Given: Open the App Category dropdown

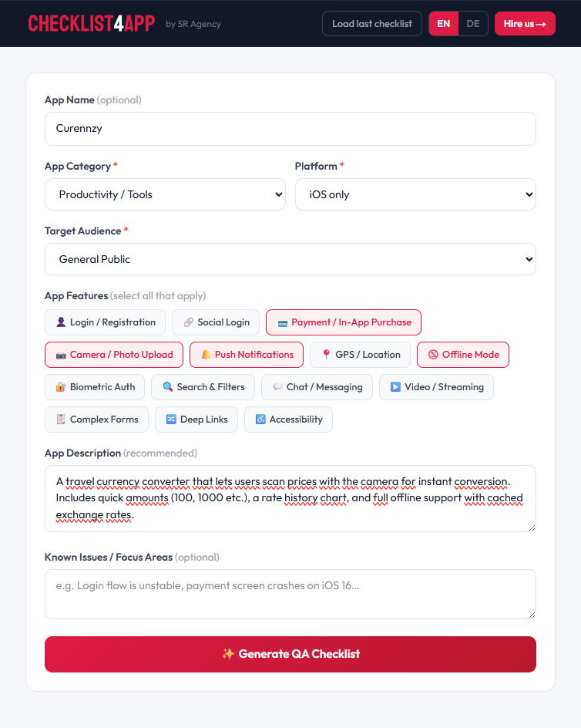Looking at the screenshot, I should [165, 194].
